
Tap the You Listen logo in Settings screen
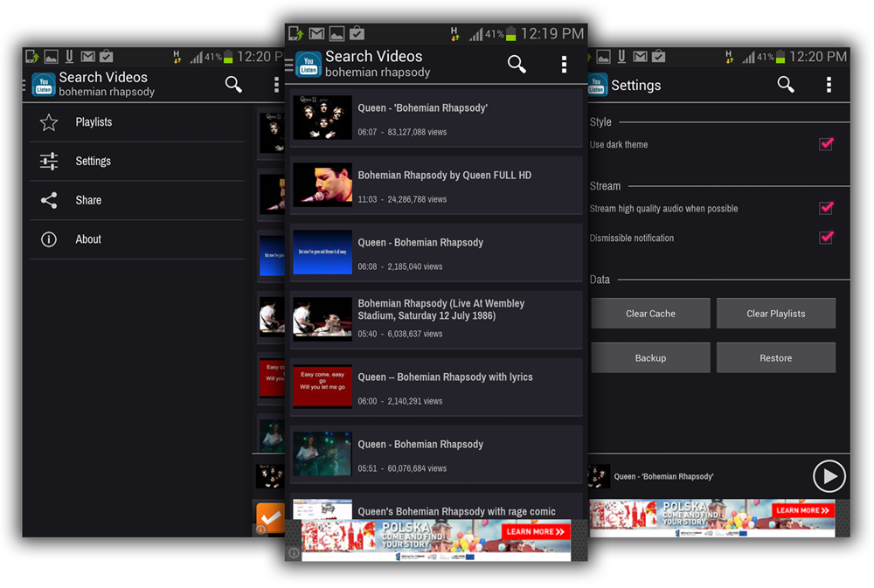598,85
